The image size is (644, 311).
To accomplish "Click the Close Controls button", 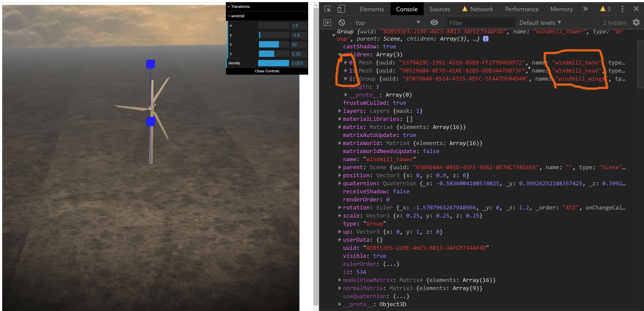I will point(267,71).
